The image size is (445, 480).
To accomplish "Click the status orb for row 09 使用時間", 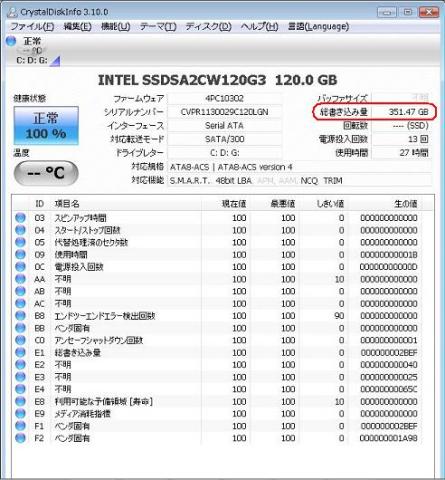I will (x=20, y=255).
